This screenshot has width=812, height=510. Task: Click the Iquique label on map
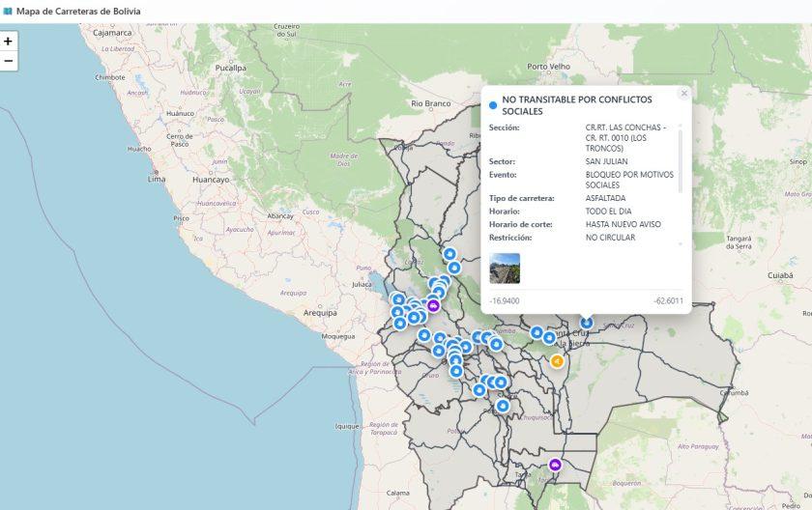coord(347,426)
